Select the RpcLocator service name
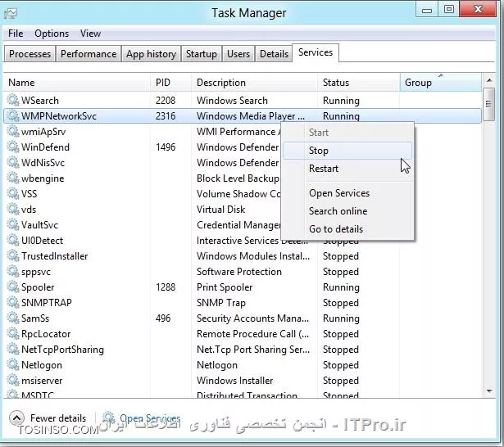This screenshot has width=504, height=447. 46,334
